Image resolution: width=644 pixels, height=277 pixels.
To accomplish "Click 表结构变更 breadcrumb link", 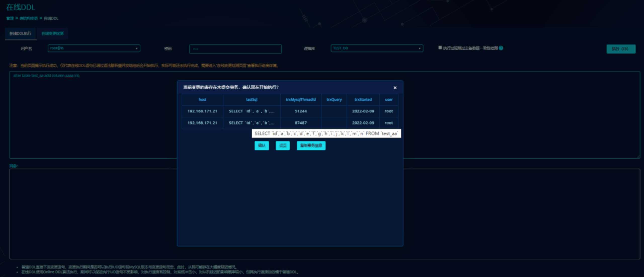I will pos(29,18).
